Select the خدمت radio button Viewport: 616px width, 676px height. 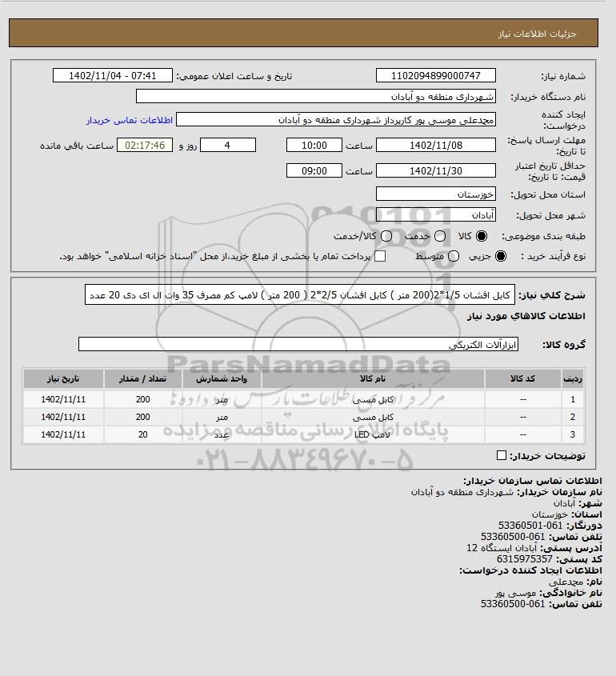[x=440, y=236]
